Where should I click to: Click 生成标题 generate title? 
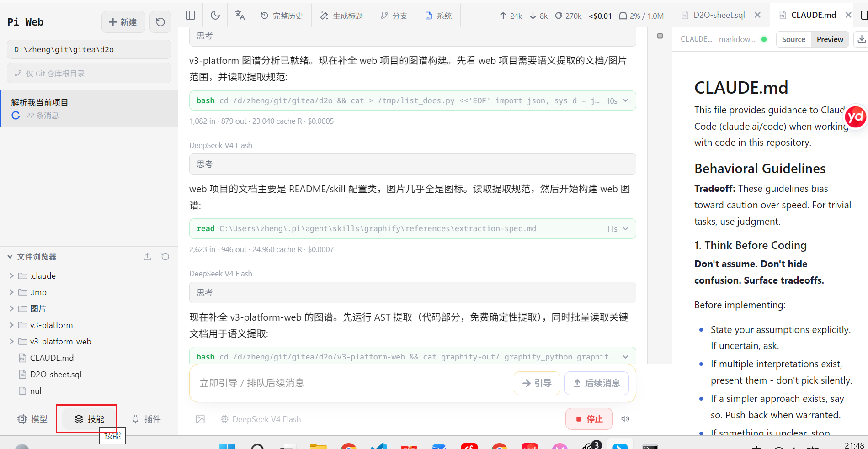pos(342,16)
